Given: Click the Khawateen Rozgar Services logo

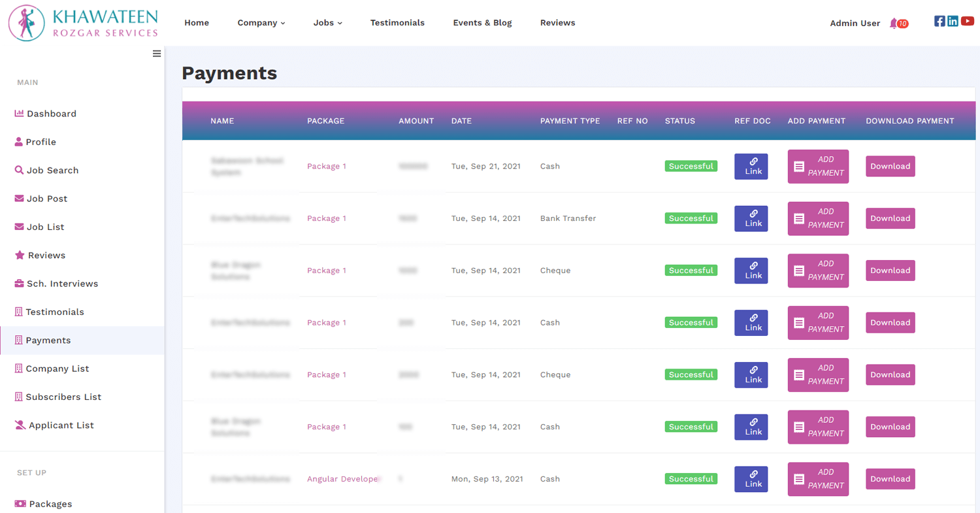Looking at the screenshot, I should (x=84, y=23).
